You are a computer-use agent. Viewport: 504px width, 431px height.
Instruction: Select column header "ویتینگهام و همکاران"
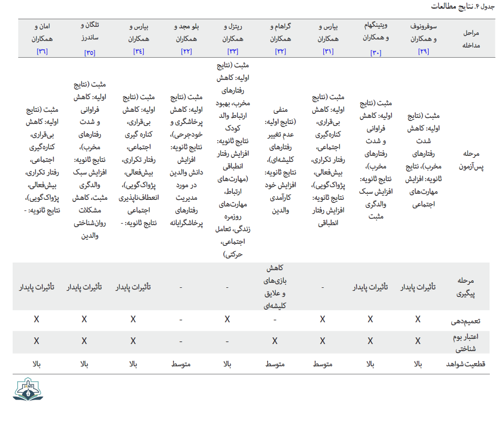[x=375, y=31]
